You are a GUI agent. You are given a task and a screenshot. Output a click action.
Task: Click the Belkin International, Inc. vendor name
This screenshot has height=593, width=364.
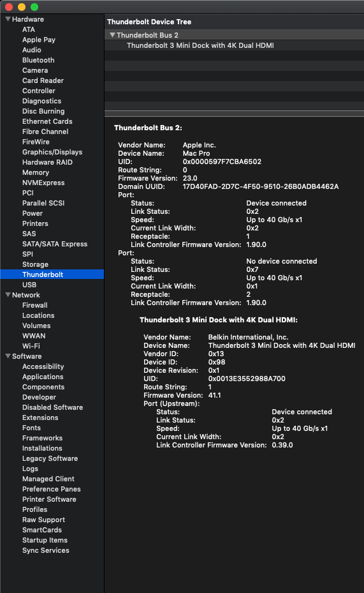coord(248,337)
